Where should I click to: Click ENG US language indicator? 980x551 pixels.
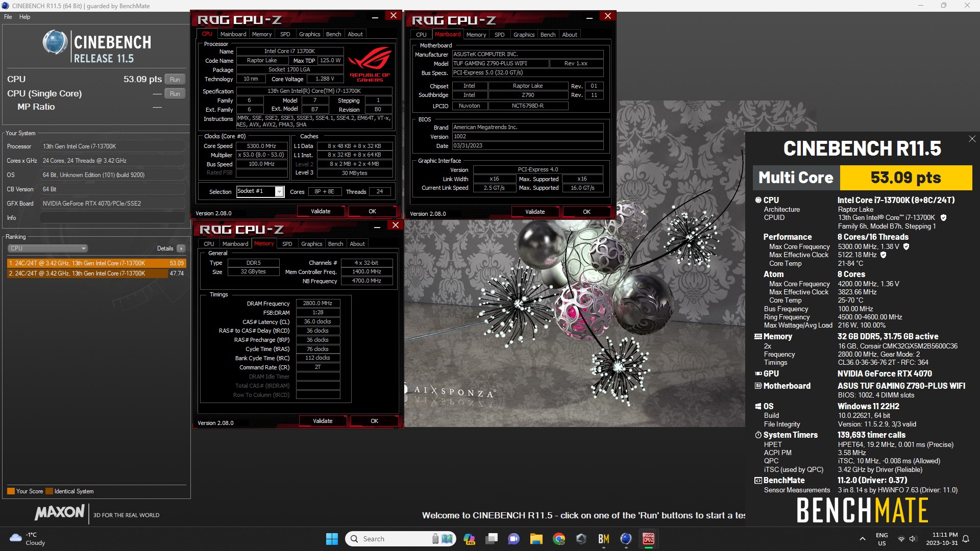[x=882, y=539]
